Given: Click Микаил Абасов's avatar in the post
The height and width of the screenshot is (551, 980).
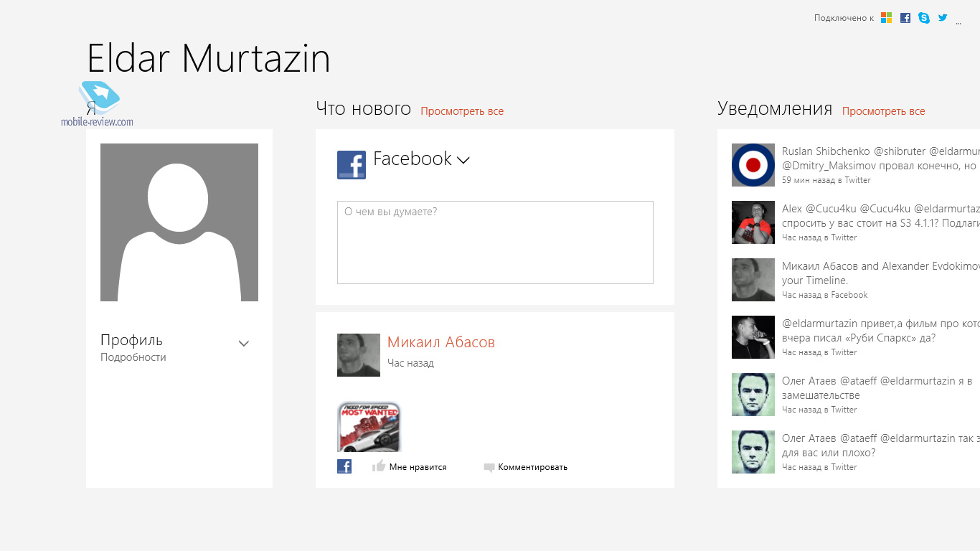Looking at the screenshot, I should pos(359,355).
